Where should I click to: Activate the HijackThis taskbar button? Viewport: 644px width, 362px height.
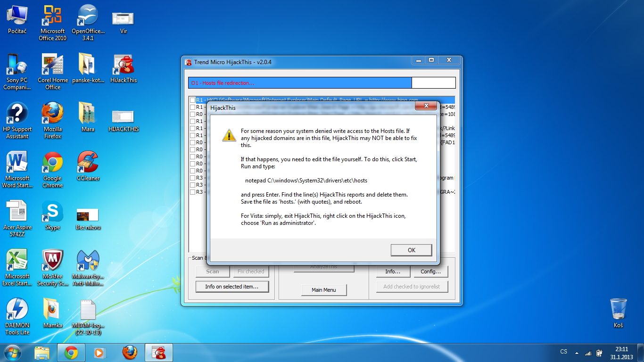coord(159,353)
